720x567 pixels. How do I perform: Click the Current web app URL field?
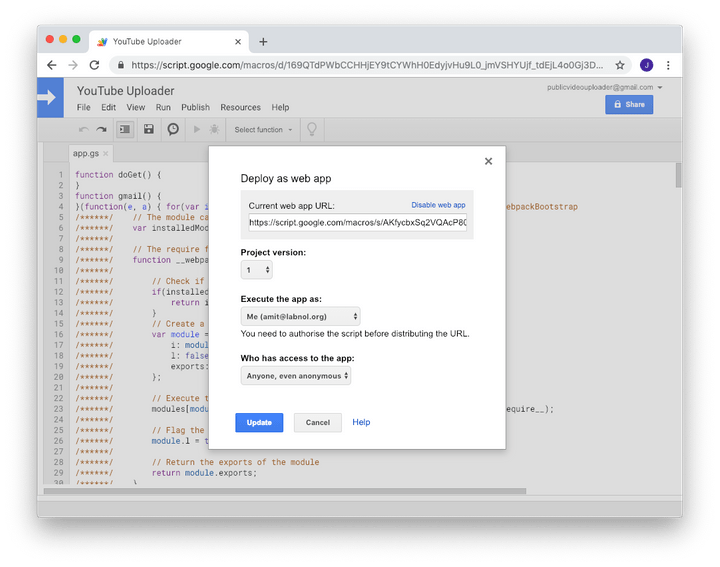click(358, 222)
